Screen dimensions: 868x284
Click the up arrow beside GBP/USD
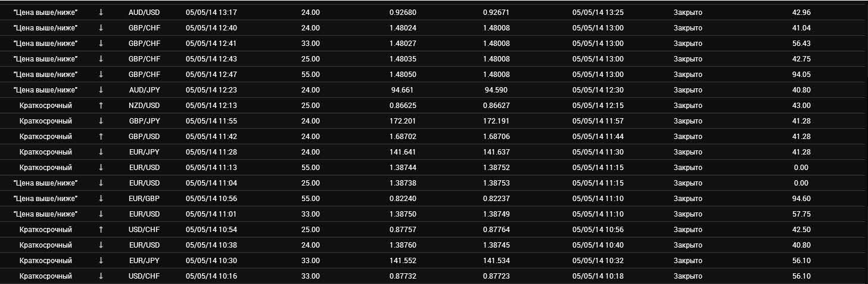point(101,137)
